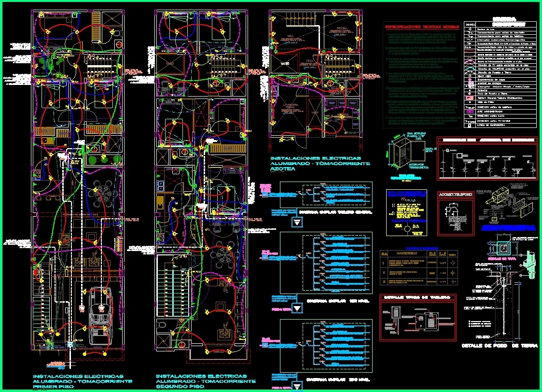
Task: Select the Detalle Tipico de Tablero heading
Action: point(417,297)
